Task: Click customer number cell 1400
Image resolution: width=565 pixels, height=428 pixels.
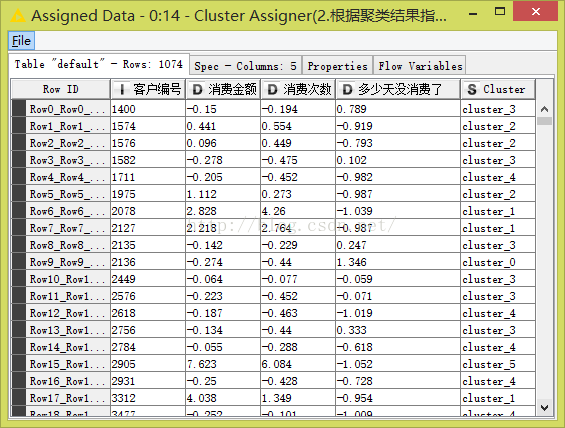Action: [x=148, y=109]
